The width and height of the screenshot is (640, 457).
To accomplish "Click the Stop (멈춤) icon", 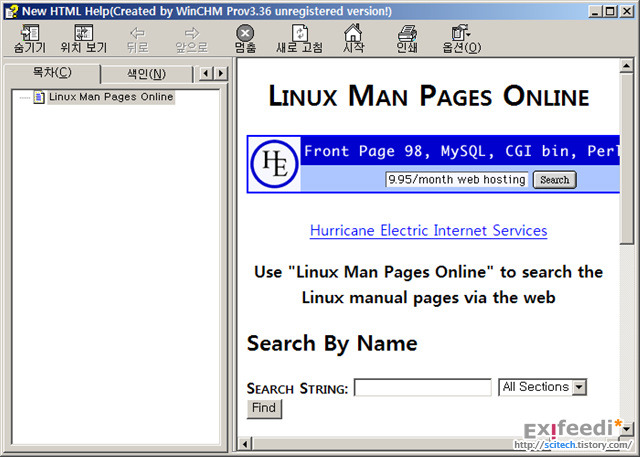I will [245, 33].
